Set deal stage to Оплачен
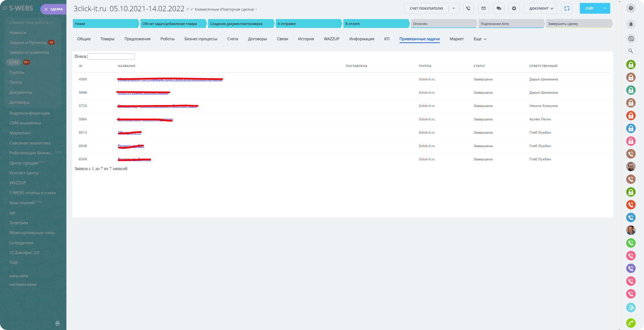Screen dimensions: 644x330 click(443, 24)
